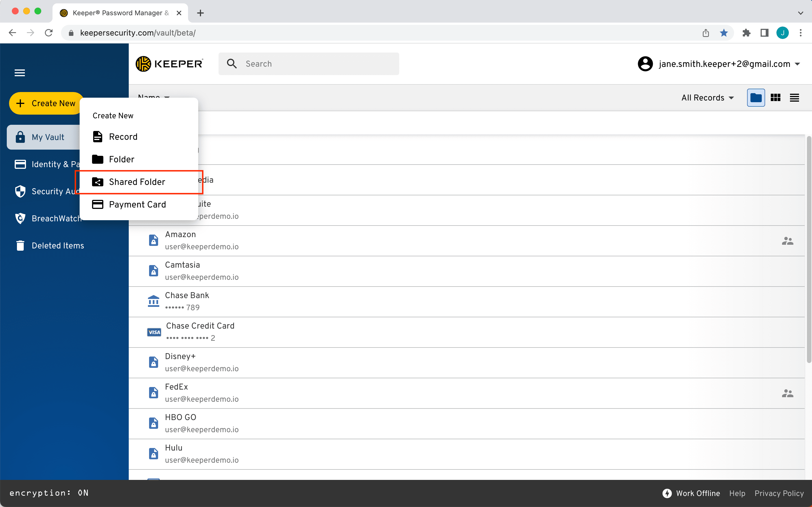Open Security Audit in the sidebar
The width and height of the screenshot is (812, 507).
tap(47, 191)
